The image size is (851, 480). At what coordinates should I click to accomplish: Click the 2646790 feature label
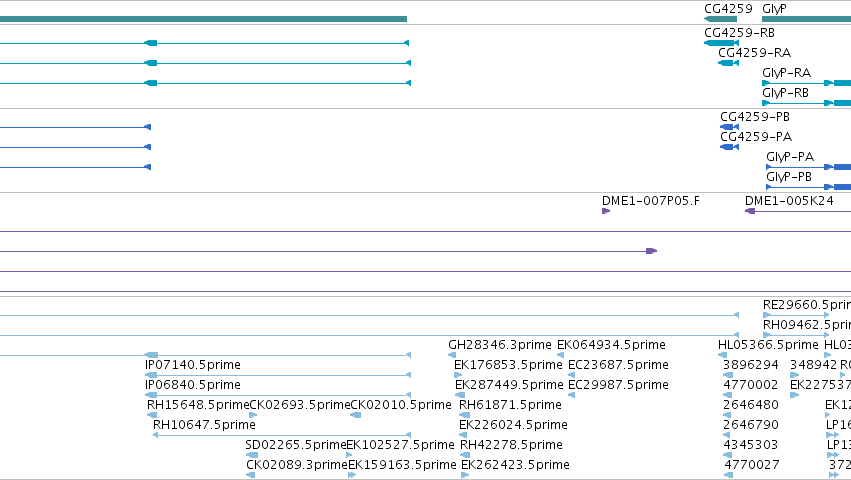(x=751, y=425)
